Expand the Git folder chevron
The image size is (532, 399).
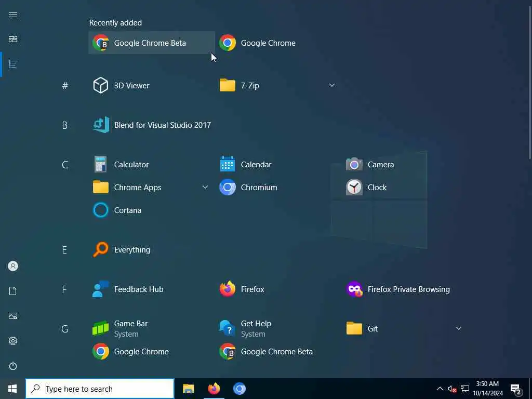click(x=458, y=328)
